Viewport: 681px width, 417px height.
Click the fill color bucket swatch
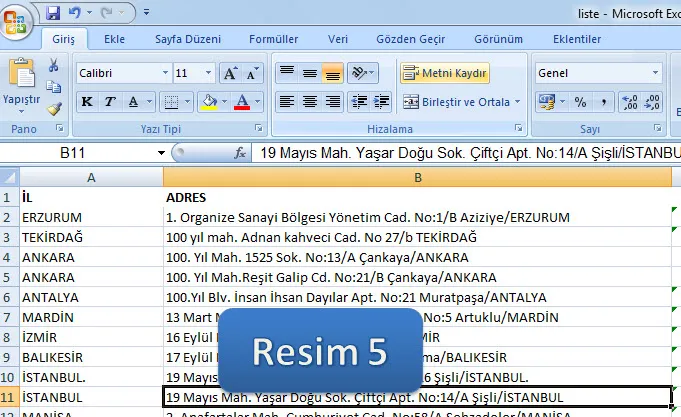click(x=208, y=102)
